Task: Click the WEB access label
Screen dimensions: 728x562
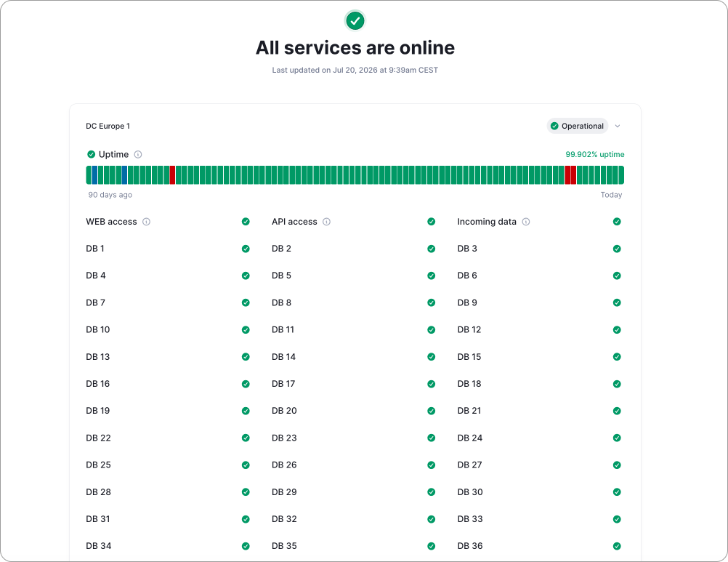Action: click(111, 222)
